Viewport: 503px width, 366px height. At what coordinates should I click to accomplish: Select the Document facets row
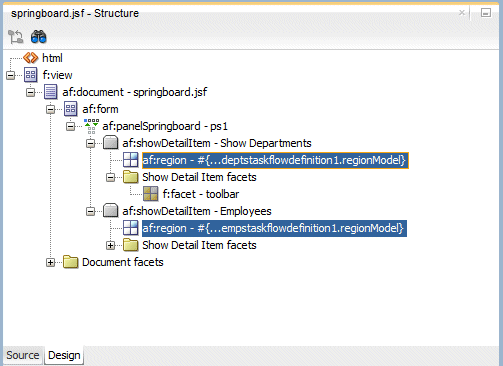[x=123, y=262]
